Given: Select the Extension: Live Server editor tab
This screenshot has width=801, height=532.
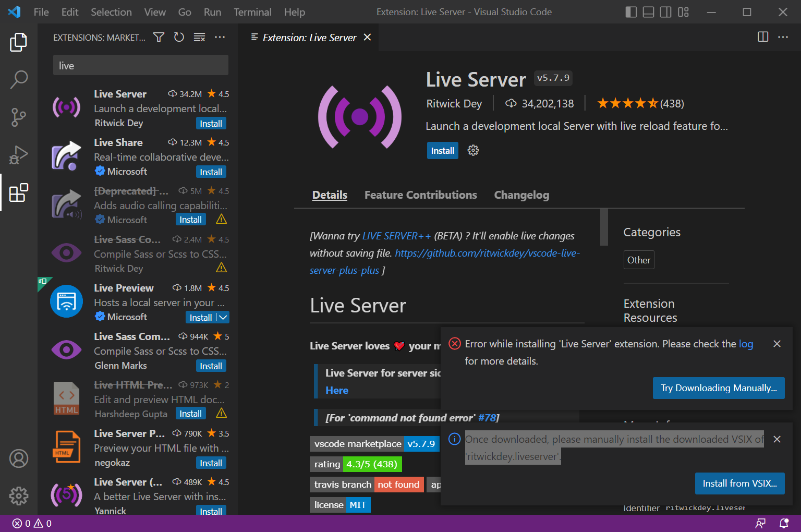Looking at the screenshot, I should coord(309,37).
